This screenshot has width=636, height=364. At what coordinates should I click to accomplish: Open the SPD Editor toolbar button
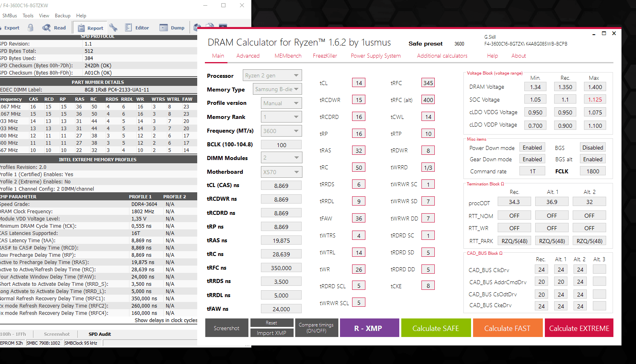(137, 28)
